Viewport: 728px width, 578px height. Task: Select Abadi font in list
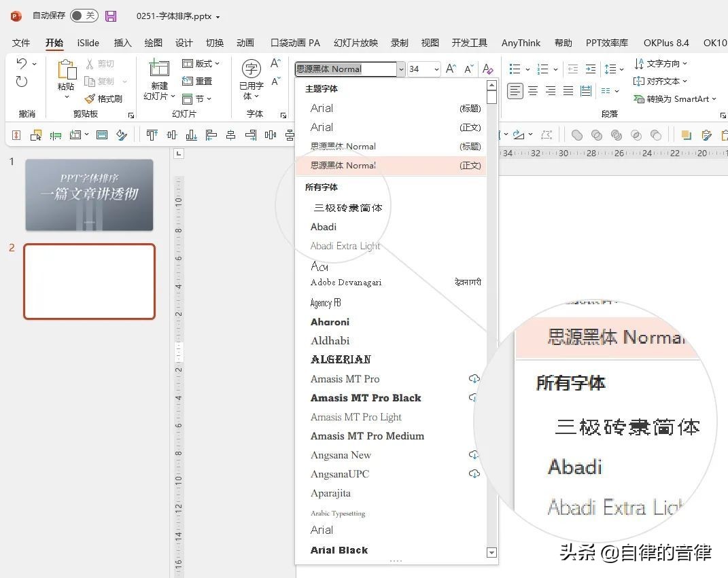click(391, 227)
